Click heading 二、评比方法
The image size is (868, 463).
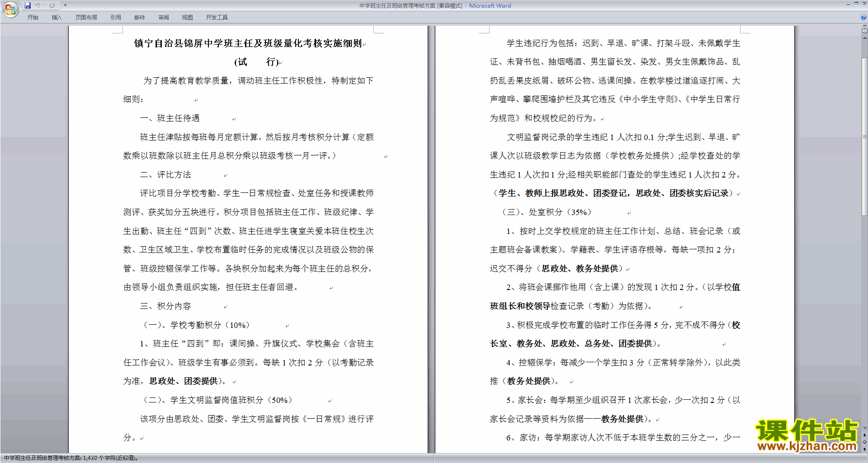coord(165,175)
